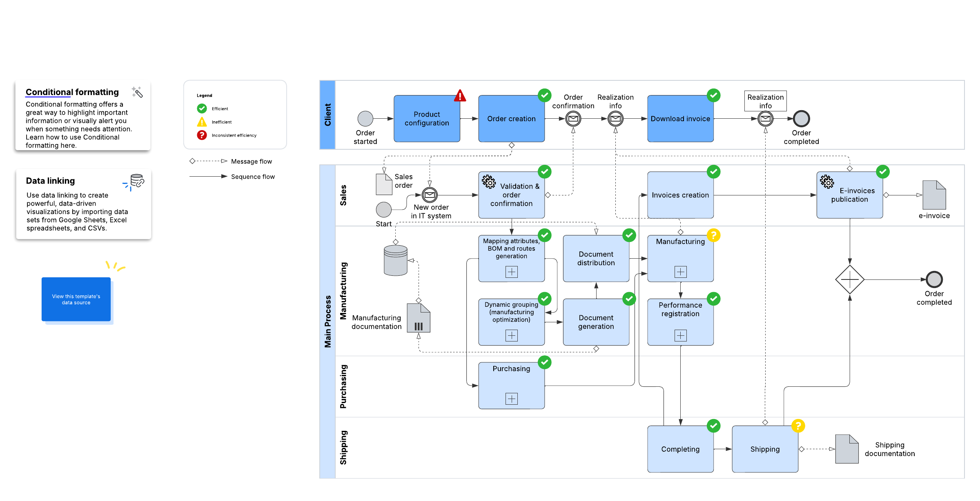Click the red warning icon on Product configuration
The width and height of the screenshot is (980, 501).
[x=460, y=96]
